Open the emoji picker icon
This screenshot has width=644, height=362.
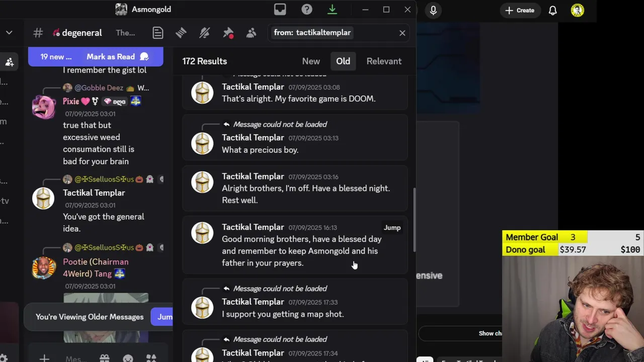[x=128, y=358]
